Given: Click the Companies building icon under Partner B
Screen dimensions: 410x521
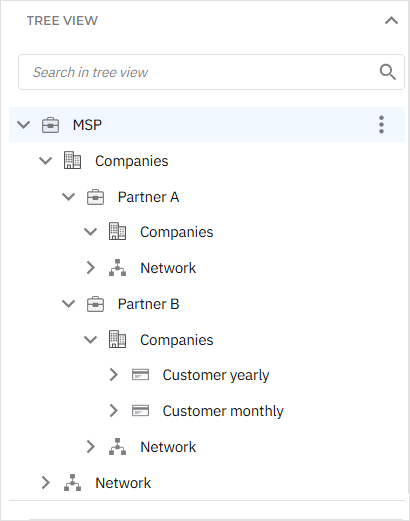Looking at the screenshot, I should [117, 340].
